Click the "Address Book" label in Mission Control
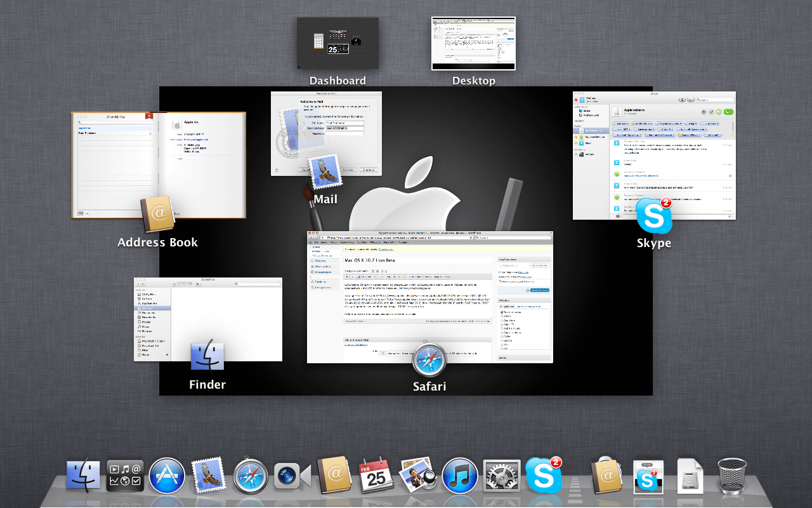812x508 pixels. coord(158,242)
